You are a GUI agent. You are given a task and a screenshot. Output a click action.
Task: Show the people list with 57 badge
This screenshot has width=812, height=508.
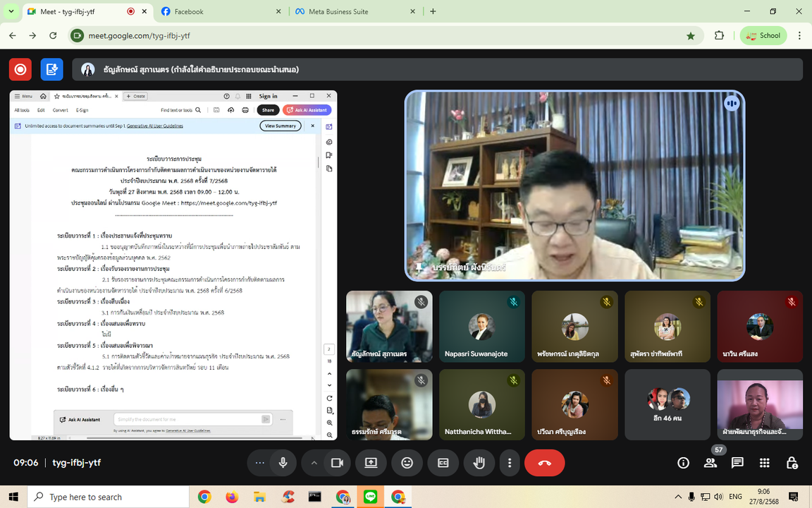[710, 463]
